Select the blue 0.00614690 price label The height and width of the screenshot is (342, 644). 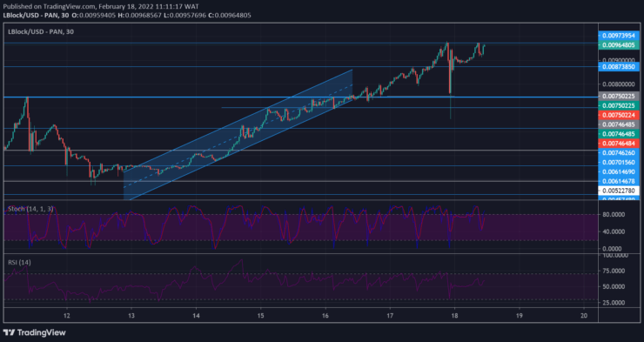tap(619, 171)
